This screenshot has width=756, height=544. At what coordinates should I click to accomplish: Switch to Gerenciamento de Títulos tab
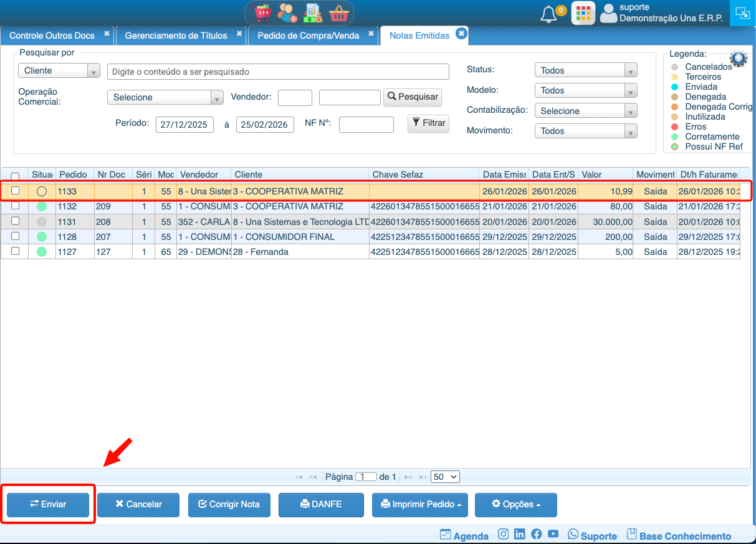(x=176, y=36)
